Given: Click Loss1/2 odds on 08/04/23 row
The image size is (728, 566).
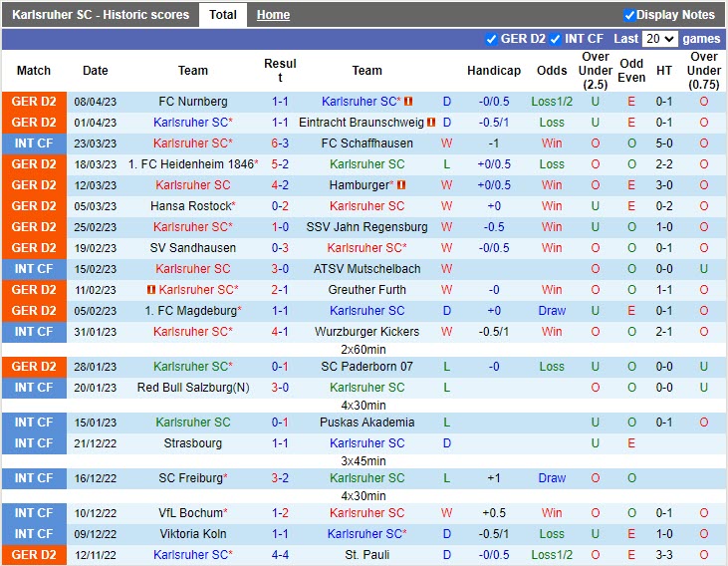Looking at the screenshot, I should pyautogui.click(x=552, y=102).
